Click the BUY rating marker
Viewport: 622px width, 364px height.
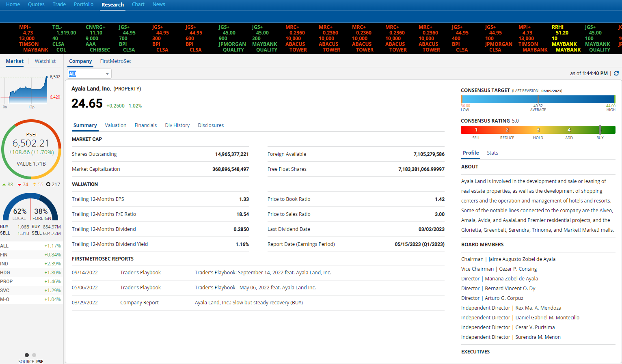[600, 130]
